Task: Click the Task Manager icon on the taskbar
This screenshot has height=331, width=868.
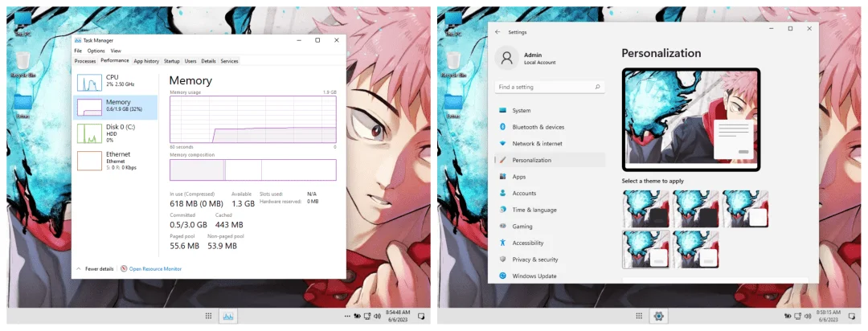Action: (x=227, y=316)
